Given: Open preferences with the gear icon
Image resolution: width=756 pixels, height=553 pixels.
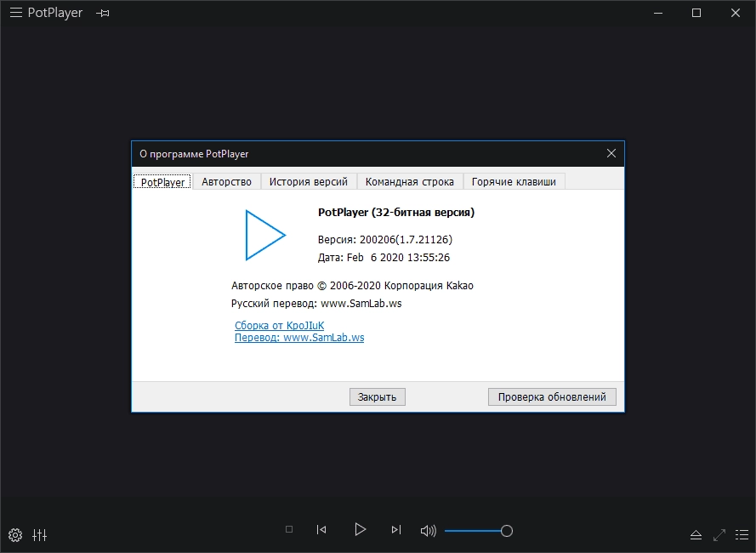Looking at the screenshot, I should point(15,534).
